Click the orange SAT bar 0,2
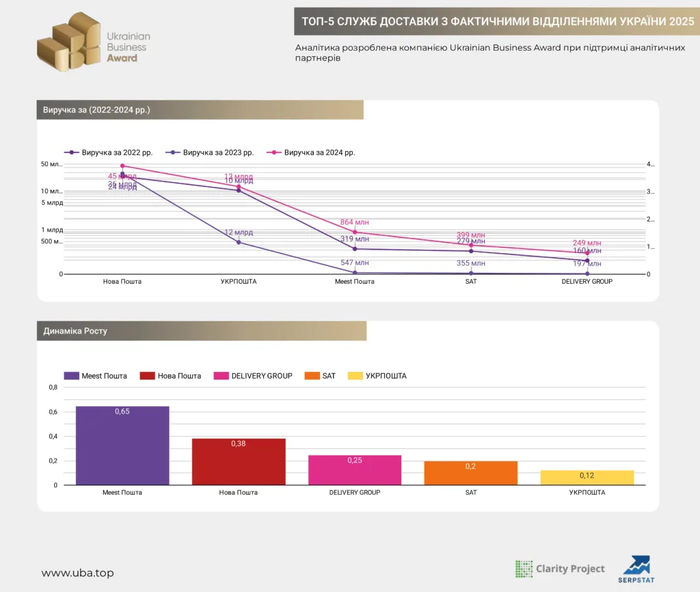The height and width of the screenshot is (592, 700). (x=471, y=473)
